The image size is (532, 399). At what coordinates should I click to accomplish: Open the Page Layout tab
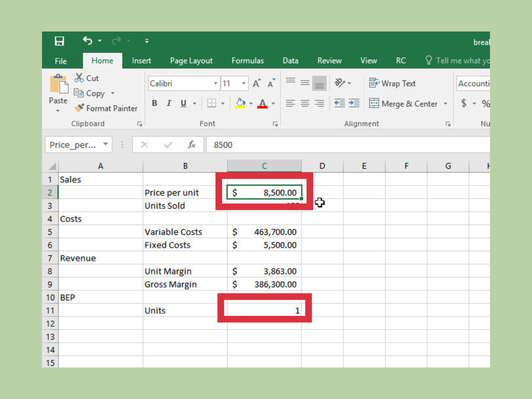tap(191, 61)
